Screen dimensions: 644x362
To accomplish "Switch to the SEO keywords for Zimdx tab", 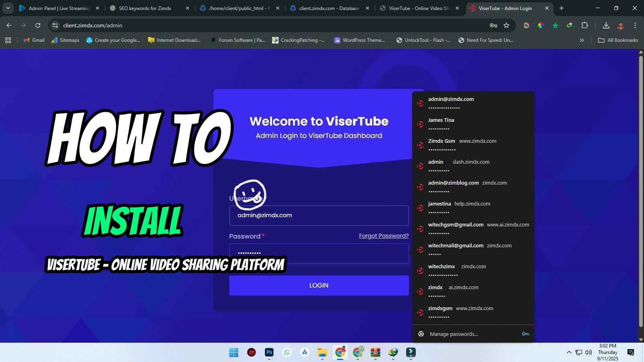I will tap(145, 8).
